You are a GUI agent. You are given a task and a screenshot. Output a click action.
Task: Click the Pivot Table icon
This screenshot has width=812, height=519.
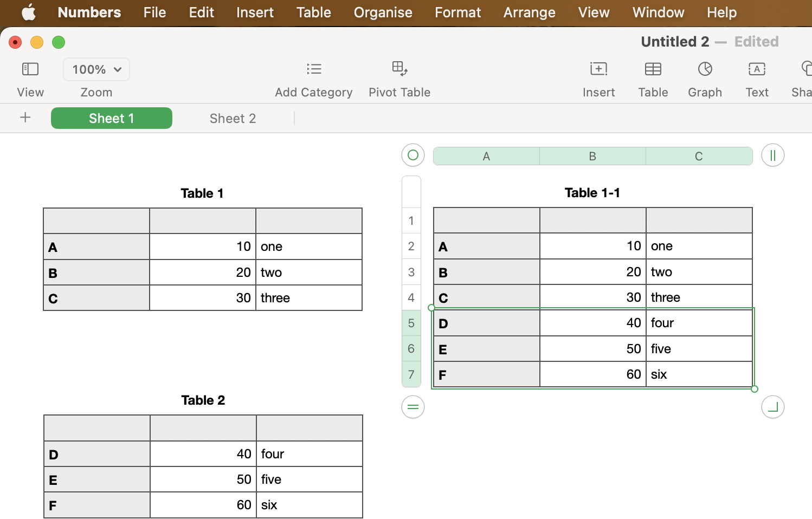click(399, 69)
